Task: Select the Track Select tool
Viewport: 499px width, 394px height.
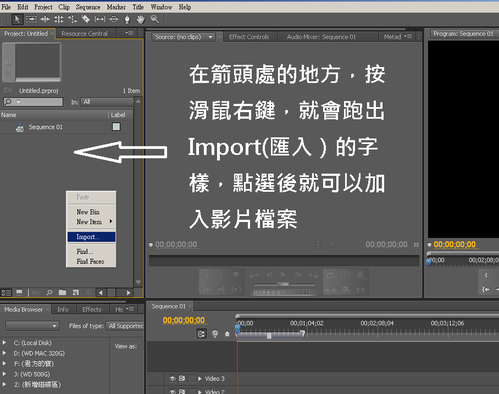Action: 31,19
